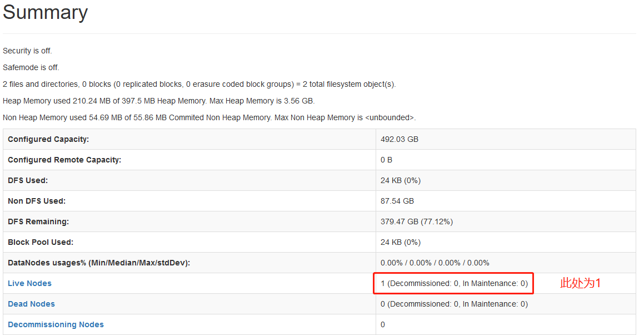The width and height of the screenshot is (644, 335).
Task: Click the Decommissioning Nodes value 0
Action: click(383, 324)
